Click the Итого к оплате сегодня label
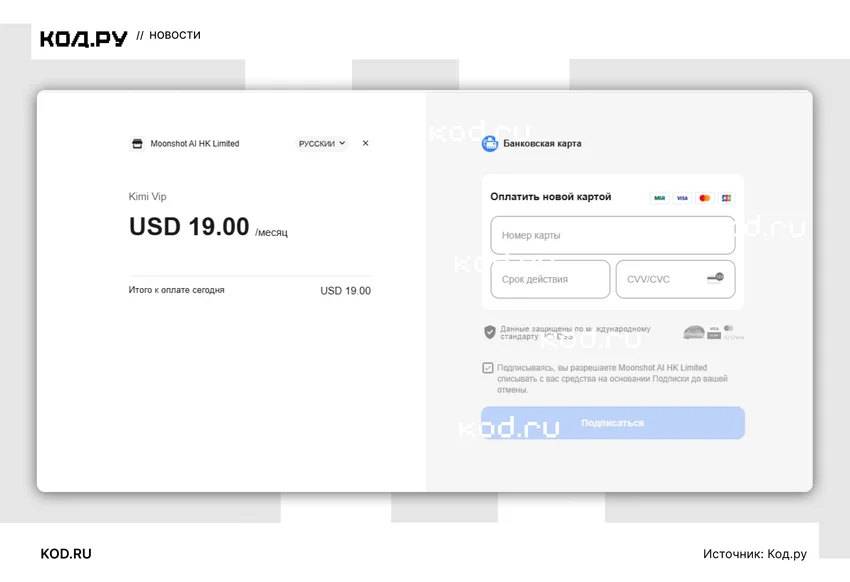 [x=176, y=290]
